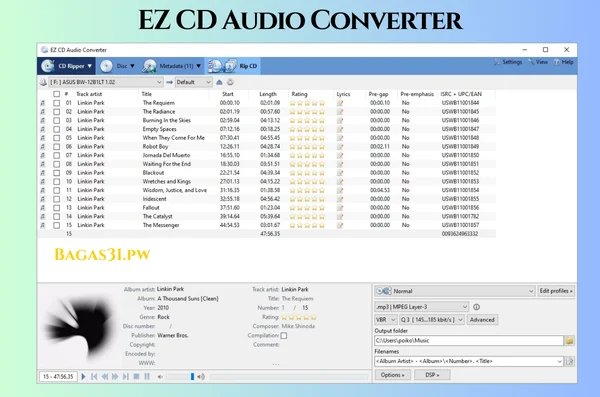Check the box for track 05 When They Come For Me
600x397 pixels.
57,138
